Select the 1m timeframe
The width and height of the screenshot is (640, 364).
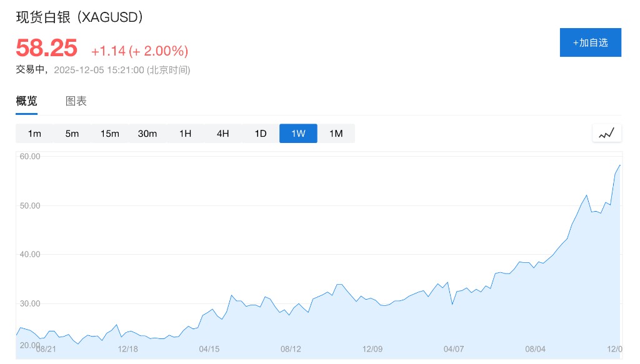click(34, 134)
